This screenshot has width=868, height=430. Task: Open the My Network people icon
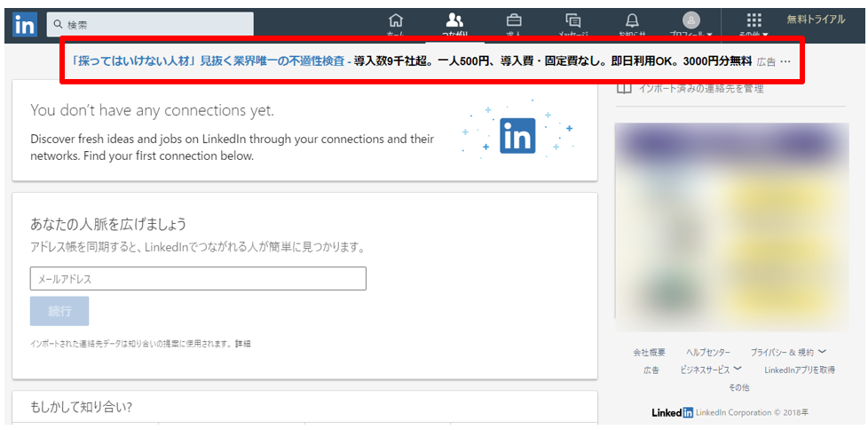click(454, 21)
